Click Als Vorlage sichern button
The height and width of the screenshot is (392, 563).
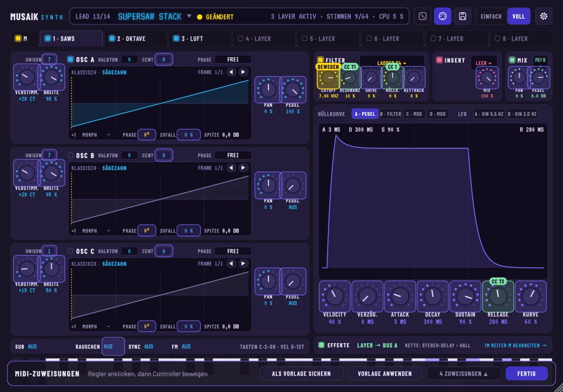[301, 374]
